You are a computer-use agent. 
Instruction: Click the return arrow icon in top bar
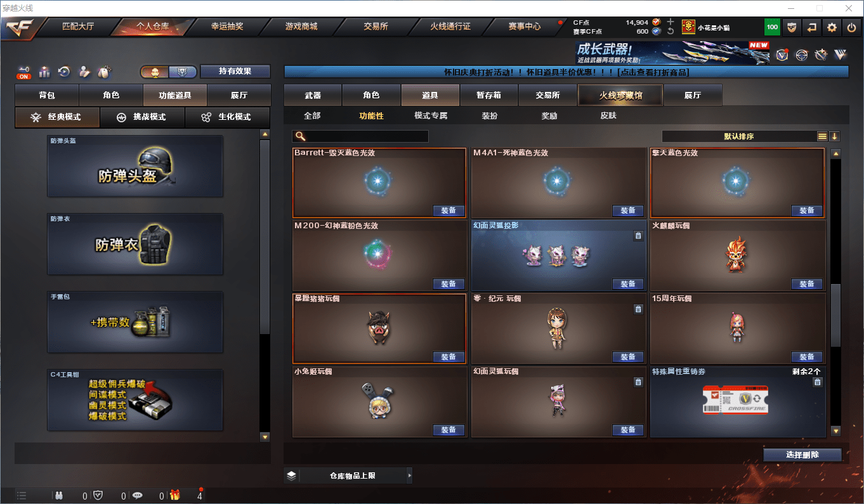pyautogui.click(x=811, y=27)
